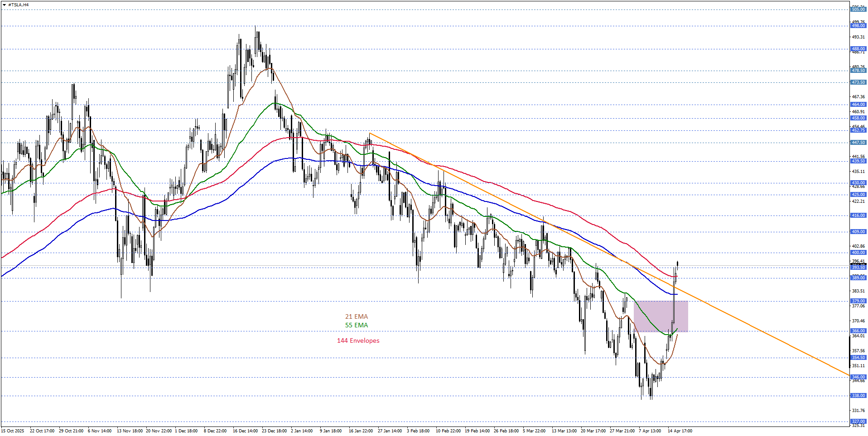Click the 447.50 price level tag
The width and height of the screenshot is (868, 436).
(x=858, y=143)
